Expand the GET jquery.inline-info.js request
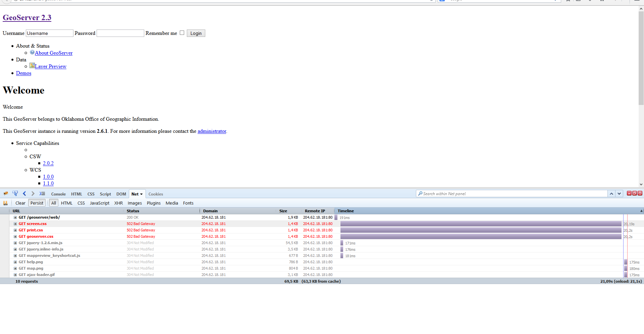 (15, 249)
